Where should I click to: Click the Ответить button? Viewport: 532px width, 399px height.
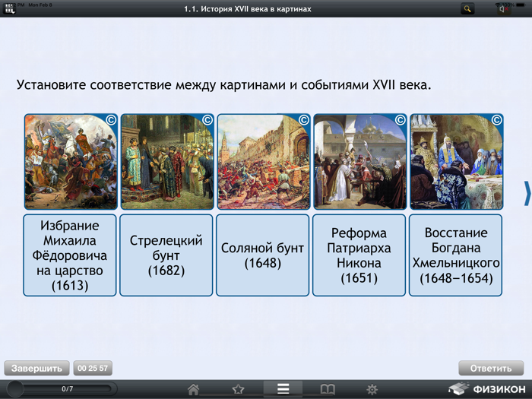491,368
